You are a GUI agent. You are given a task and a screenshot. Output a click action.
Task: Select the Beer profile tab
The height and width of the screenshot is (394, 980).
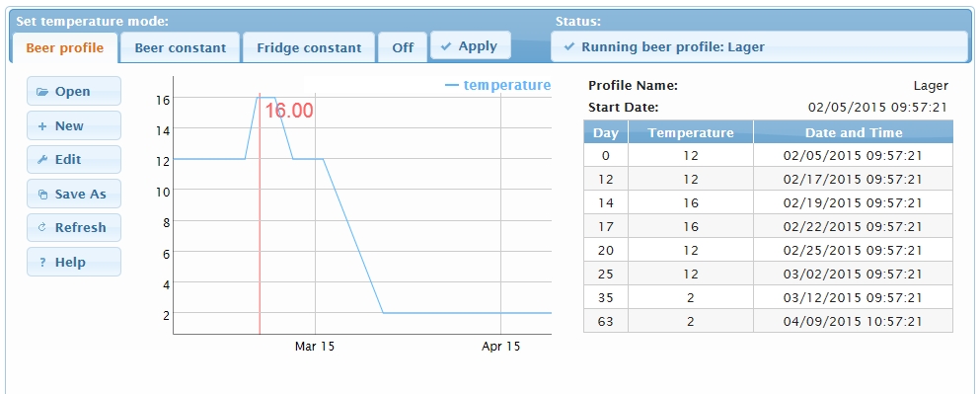65,48
